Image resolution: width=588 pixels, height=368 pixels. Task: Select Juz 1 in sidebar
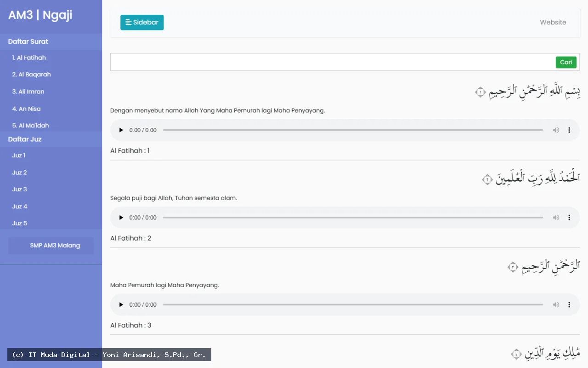coord(19,155)
